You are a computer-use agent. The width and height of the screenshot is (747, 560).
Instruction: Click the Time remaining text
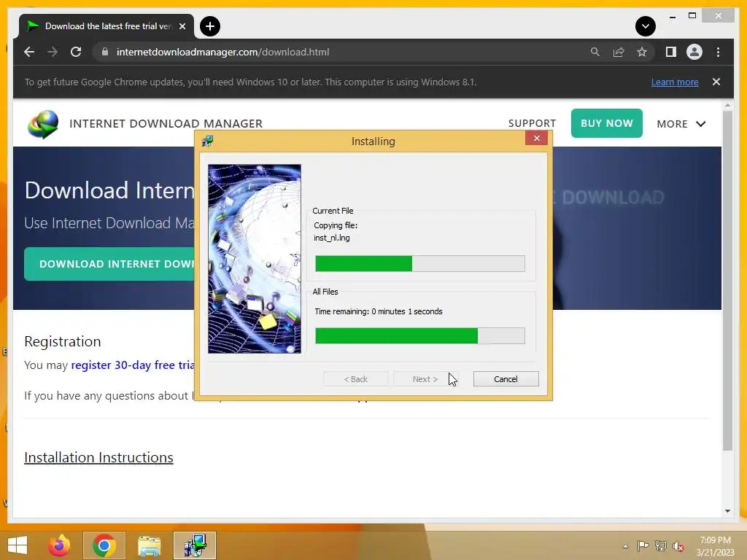coord(379,311)
